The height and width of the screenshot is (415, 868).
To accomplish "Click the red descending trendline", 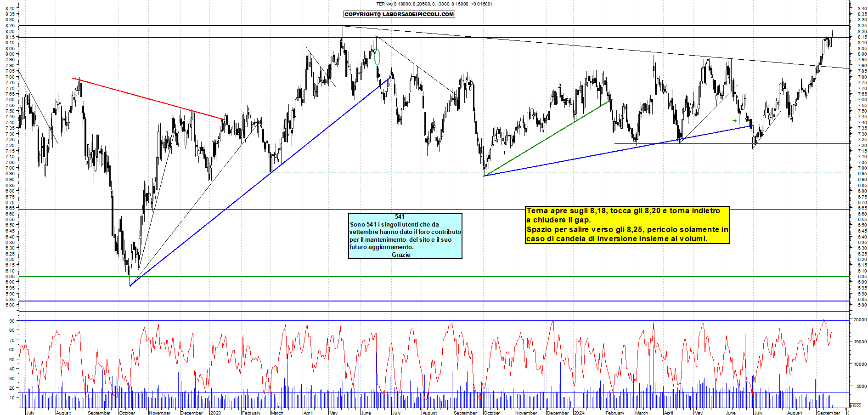I will point(148,99).
